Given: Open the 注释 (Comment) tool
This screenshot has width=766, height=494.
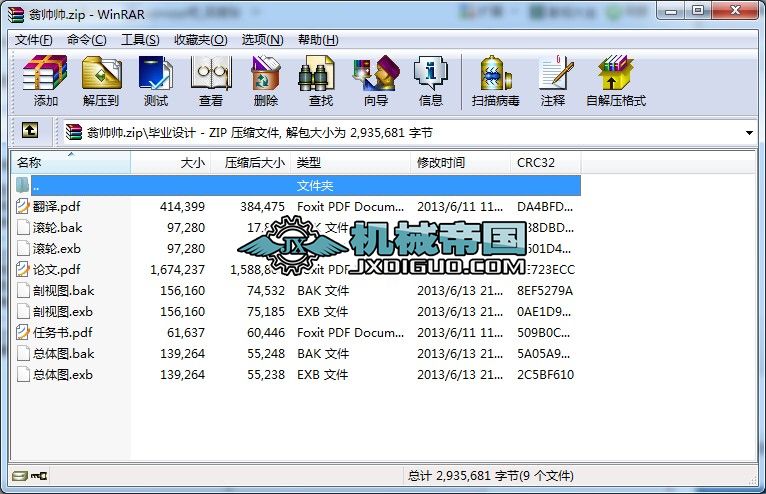Looking at the screenshot, I should (553, 82).
